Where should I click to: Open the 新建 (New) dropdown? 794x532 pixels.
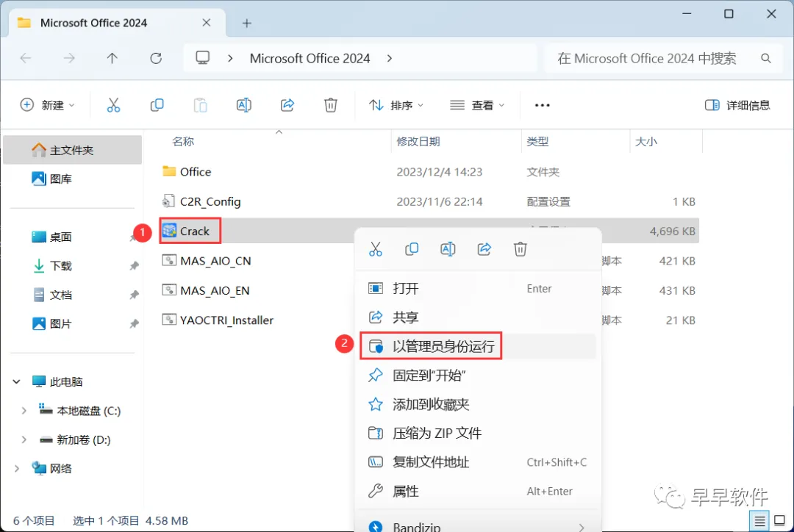tap(47, 105)
